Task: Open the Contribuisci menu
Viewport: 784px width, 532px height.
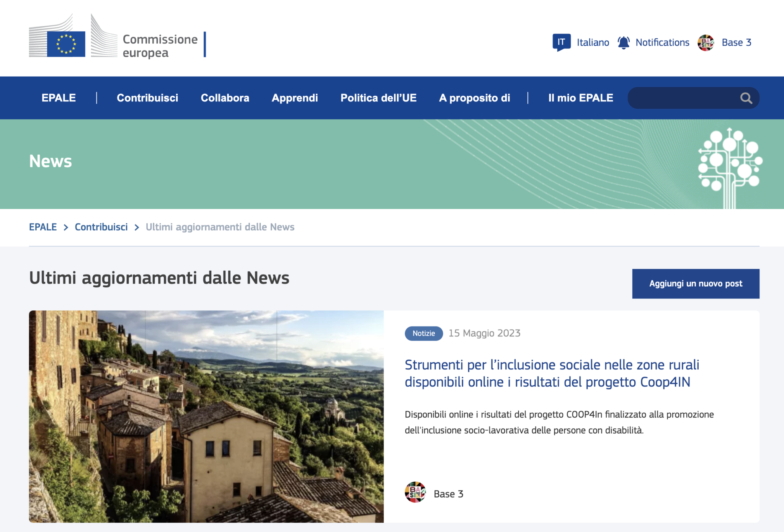Action: [x=147, y=98]
